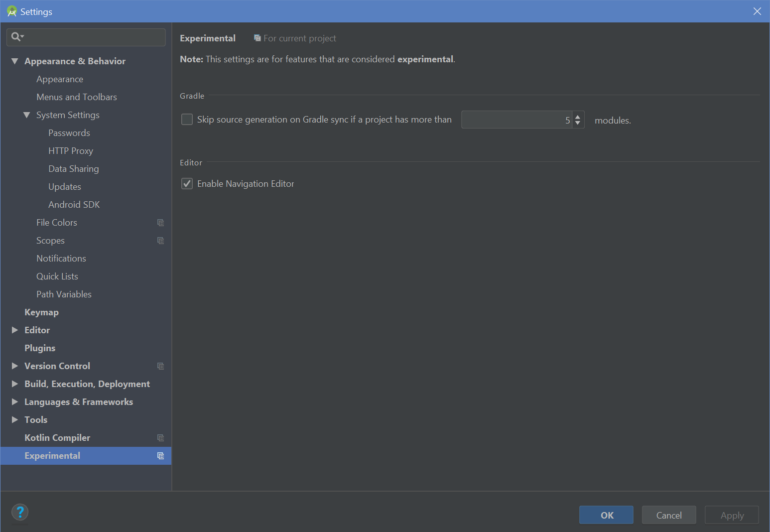Click the project-level icon beside Scopes

pos(160,241)
